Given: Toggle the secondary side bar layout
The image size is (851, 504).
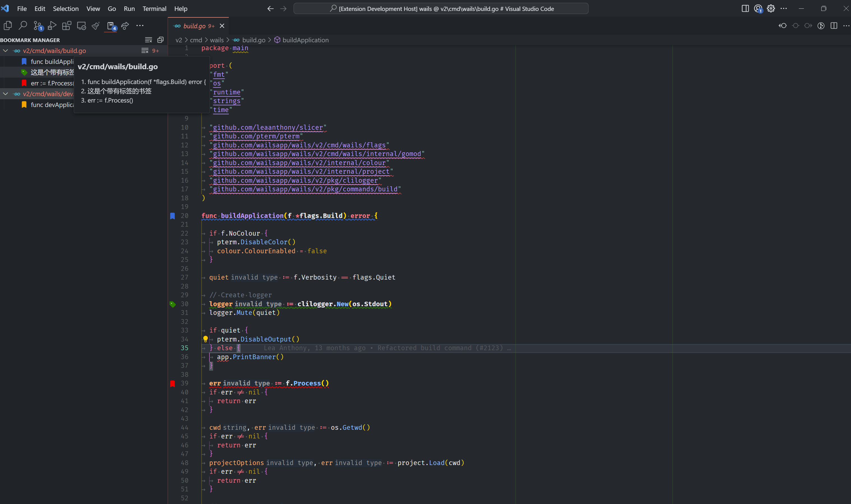Looking at the screenshot, I should pyautogui.click(x=745, y=8).
